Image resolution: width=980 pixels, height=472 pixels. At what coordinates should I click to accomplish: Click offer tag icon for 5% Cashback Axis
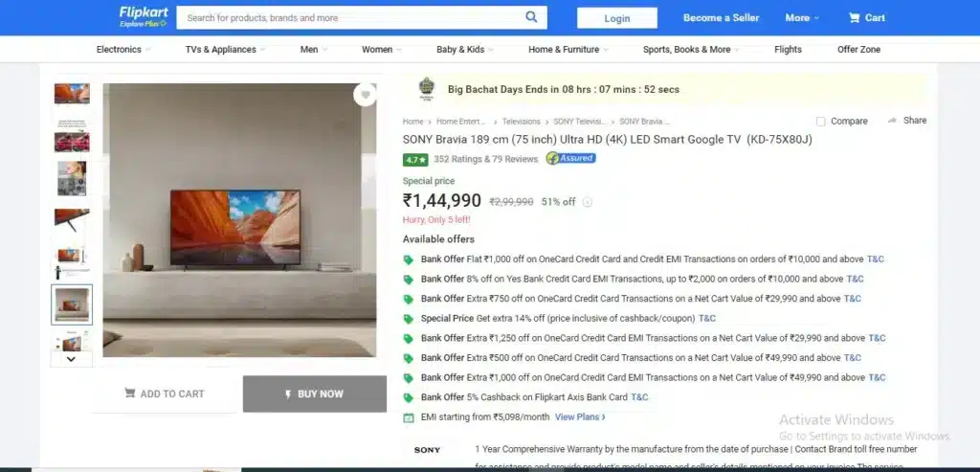click(x=408, y=397)
